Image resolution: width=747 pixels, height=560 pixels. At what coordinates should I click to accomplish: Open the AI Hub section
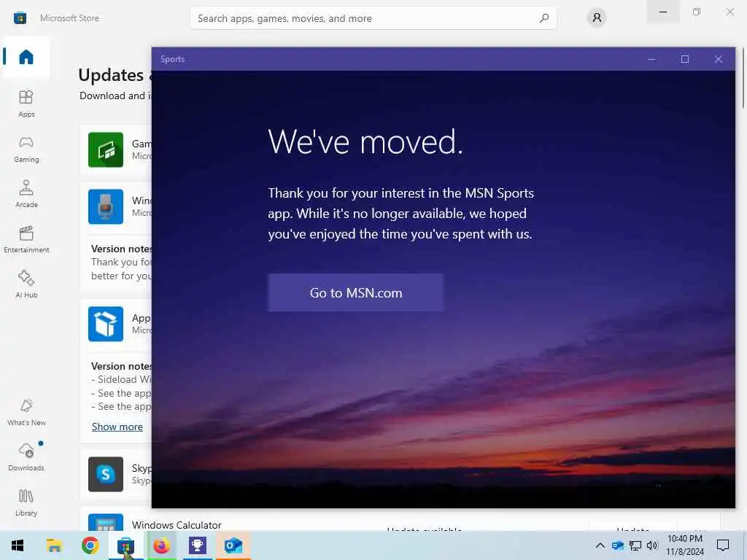(26, 284)
